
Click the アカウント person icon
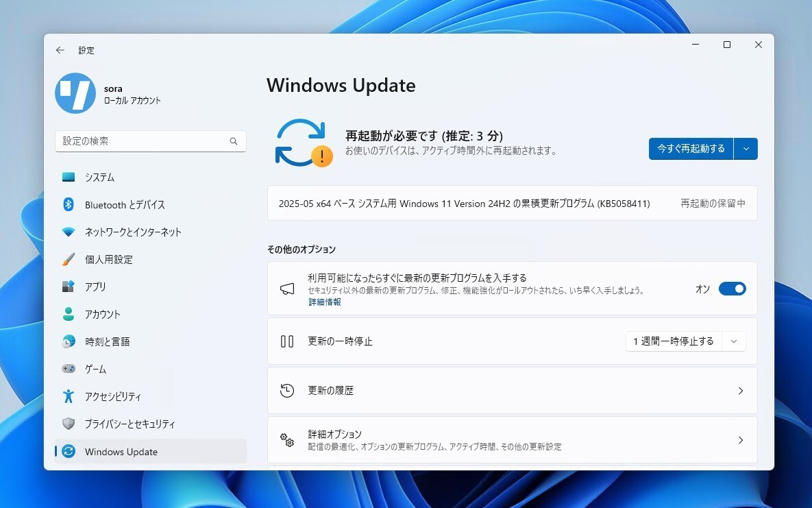click(x=69, y=314)
